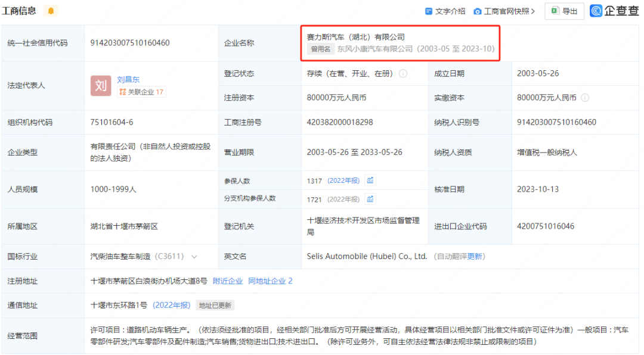Viewport: 644px width, 355px height.
Task: Click the info icon after 实缴资本 amount
Action: click(x=585, y=97)
